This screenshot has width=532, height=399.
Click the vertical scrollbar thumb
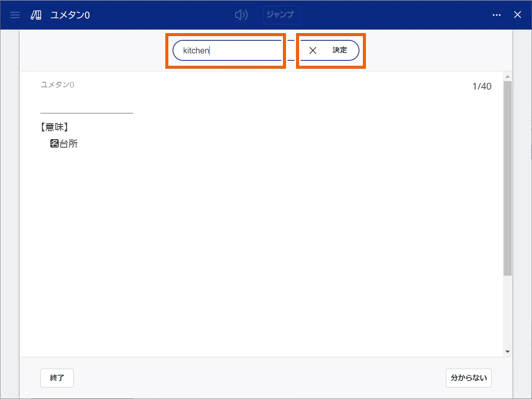tap(507, 178)
